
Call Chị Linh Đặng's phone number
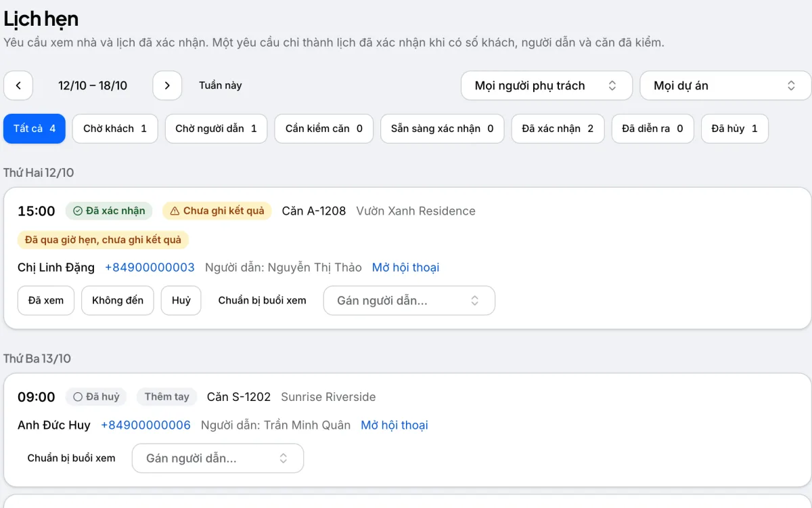(x=150, y=268)
